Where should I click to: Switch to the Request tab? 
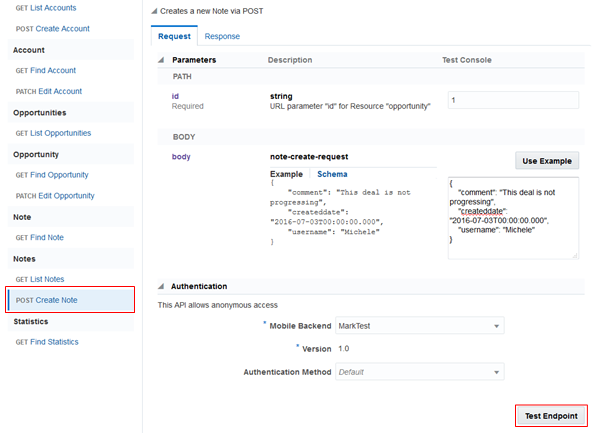pos(174,36)
